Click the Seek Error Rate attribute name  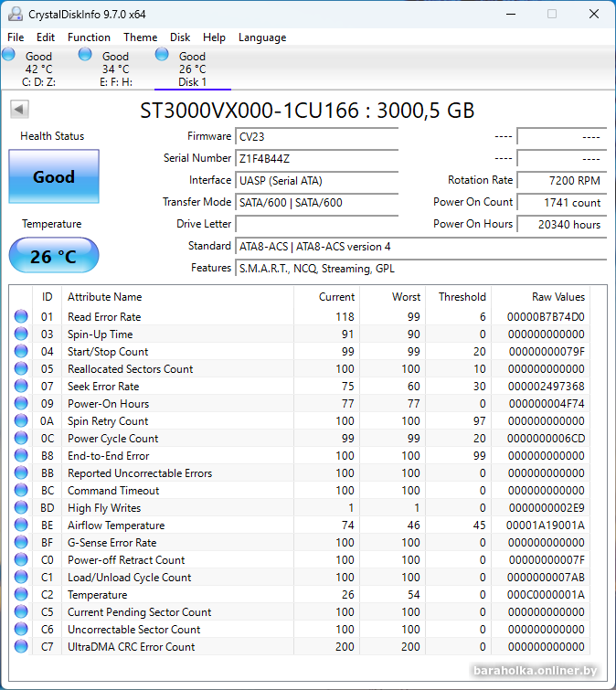click(103, 387)
